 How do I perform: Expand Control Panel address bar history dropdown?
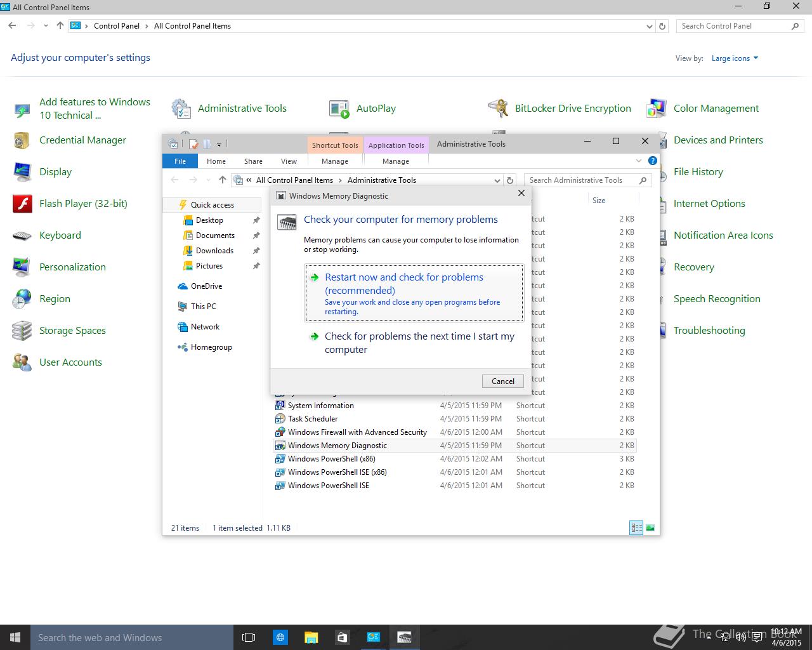tap(649, 26)
